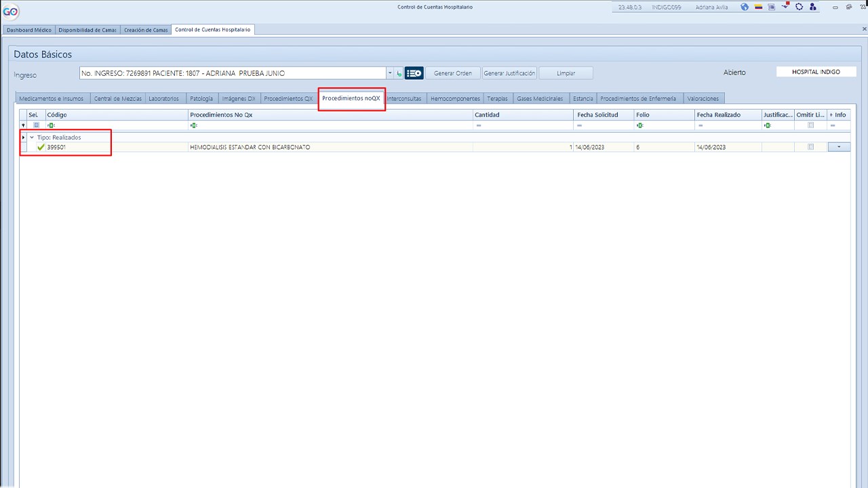Switch to Dashboard Médico tab

pos(28,30)
